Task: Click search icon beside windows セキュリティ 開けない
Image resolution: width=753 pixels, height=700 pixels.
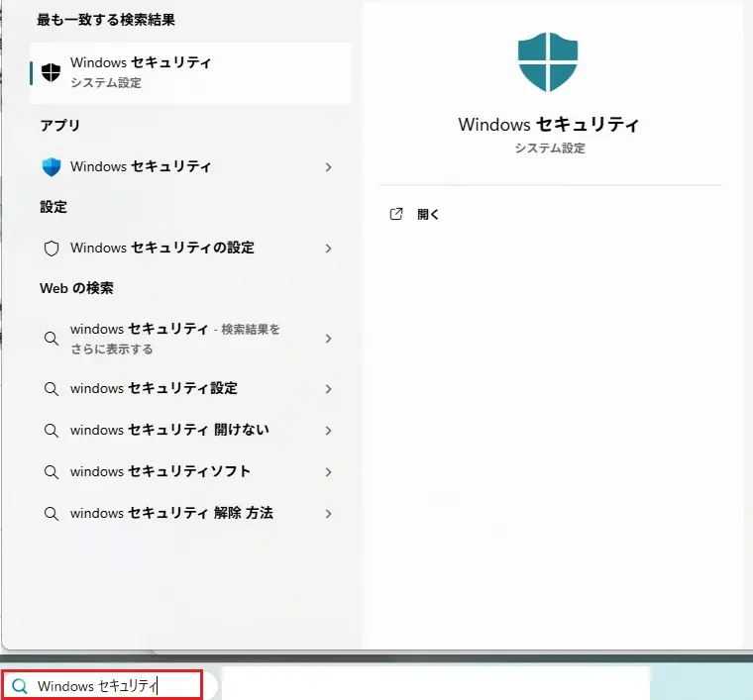Action: click(52, 431)
